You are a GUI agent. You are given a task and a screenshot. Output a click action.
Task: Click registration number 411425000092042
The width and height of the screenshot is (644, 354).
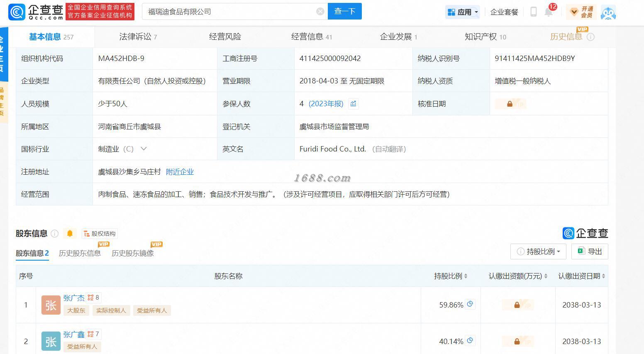[x=330, y=59]
